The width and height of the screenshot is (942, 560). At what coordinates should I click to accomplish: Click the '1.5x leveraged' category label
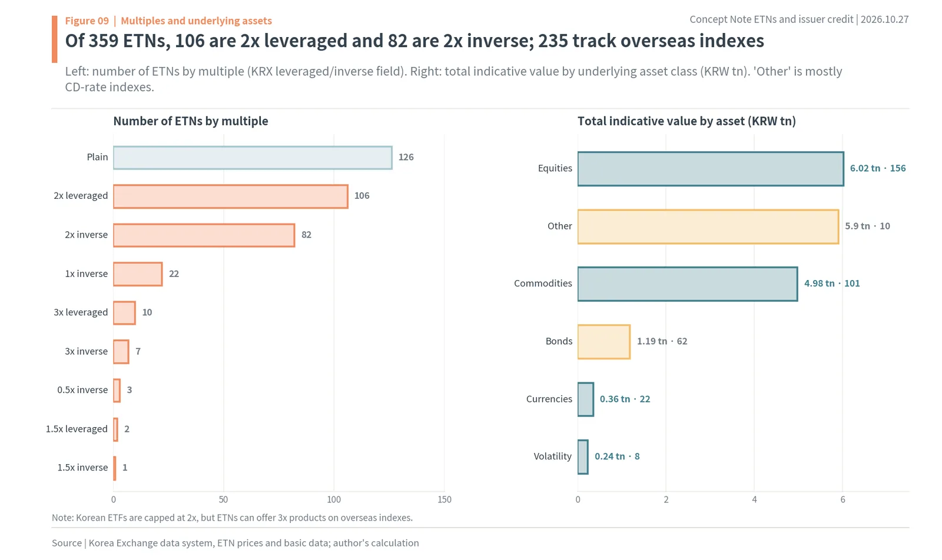click(x=77, y=429)
